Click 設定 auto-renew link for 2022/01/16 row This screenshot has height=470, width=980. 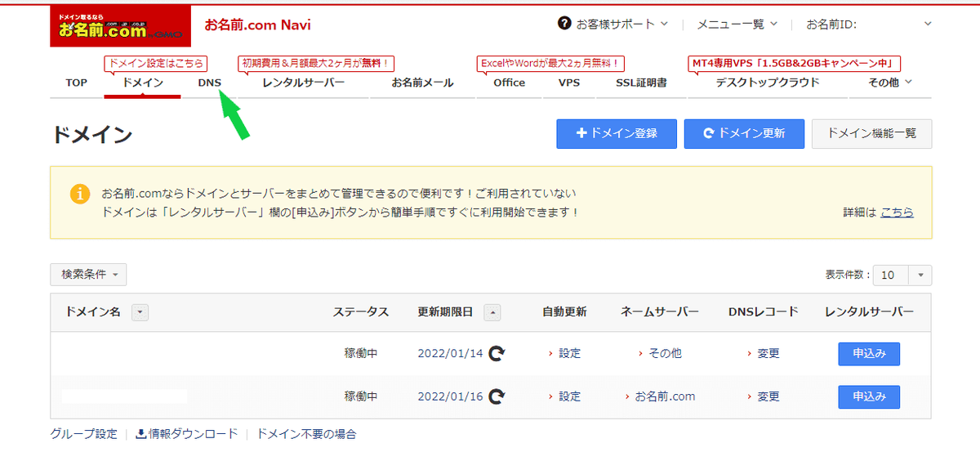[x=569, y=396]
